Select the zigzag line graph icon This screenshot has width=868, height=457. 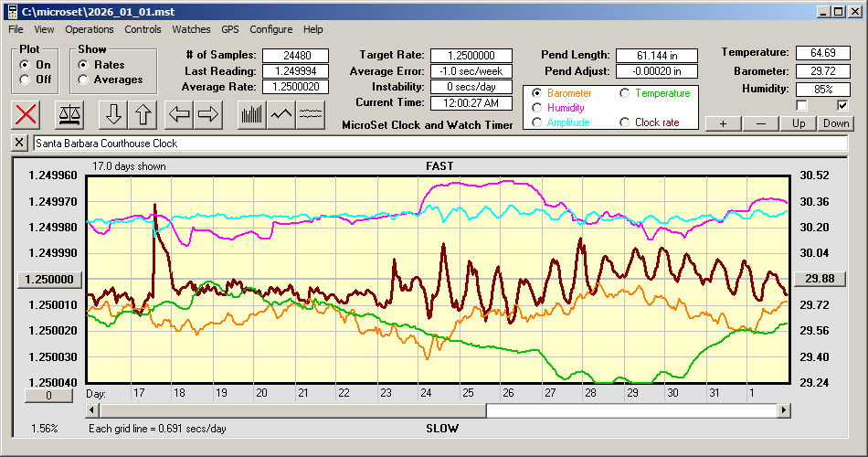pos(281,114)
